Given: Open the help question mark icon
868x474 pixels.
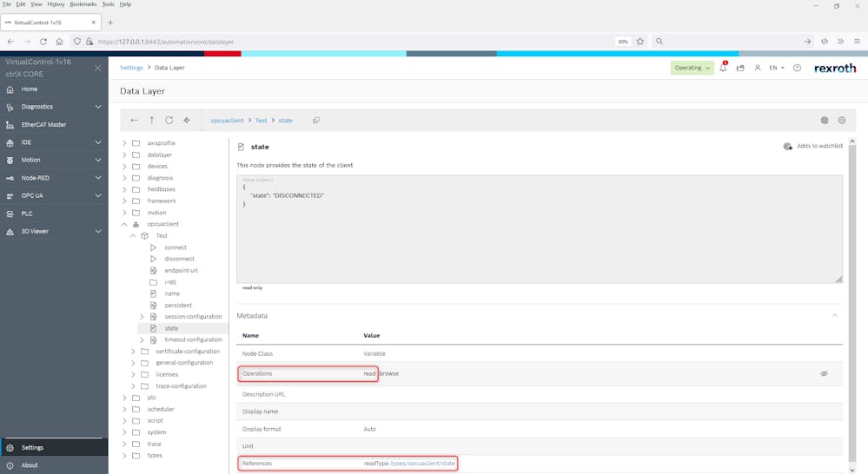Looking at the screenshot, I should click(x=797, y=68).
